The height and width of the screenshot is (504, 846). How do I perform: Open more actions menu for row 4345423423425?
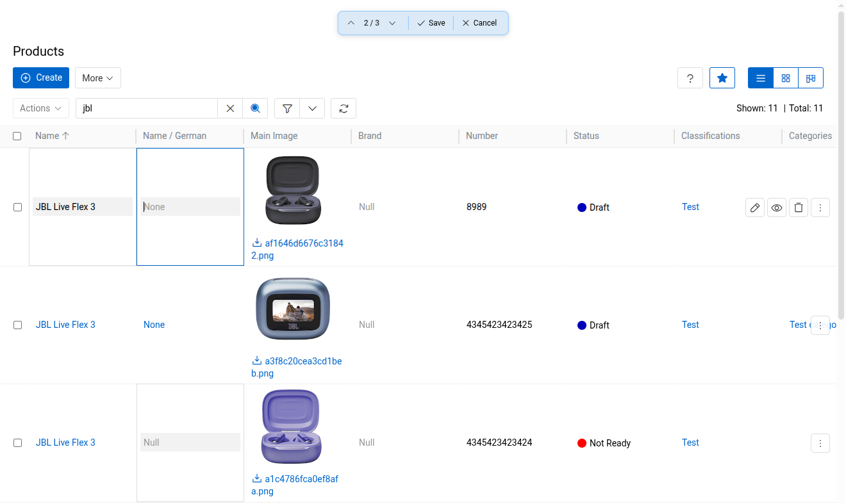(820, 325)
